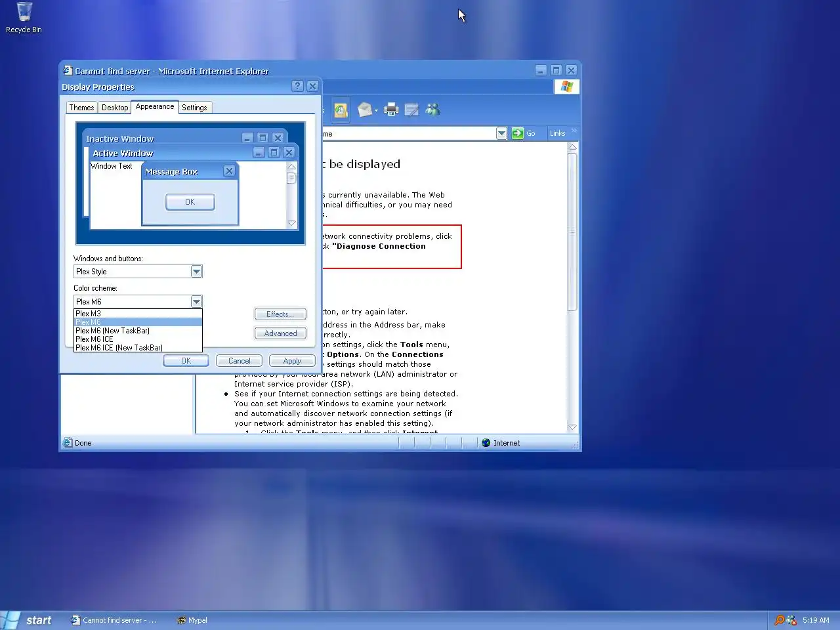Click the Edit page notepad icon
Screen dimensions: 840x630
pos(411,110)
